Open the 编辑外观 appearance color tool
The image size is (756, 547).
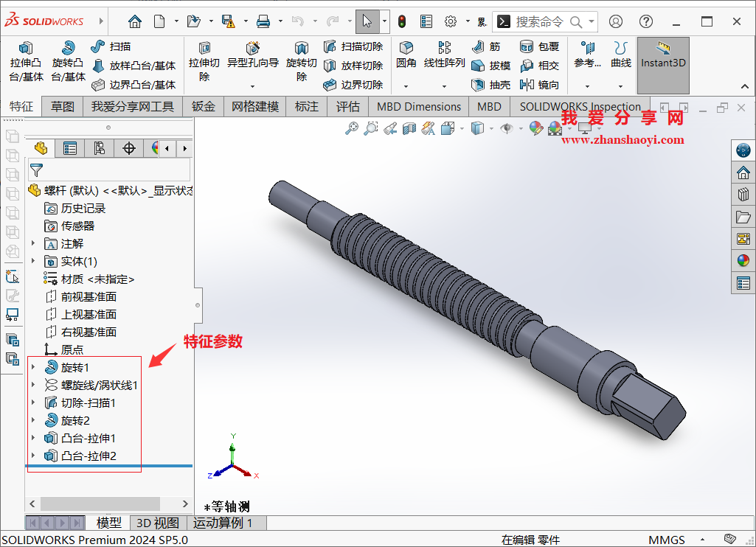tap(536, 129)
